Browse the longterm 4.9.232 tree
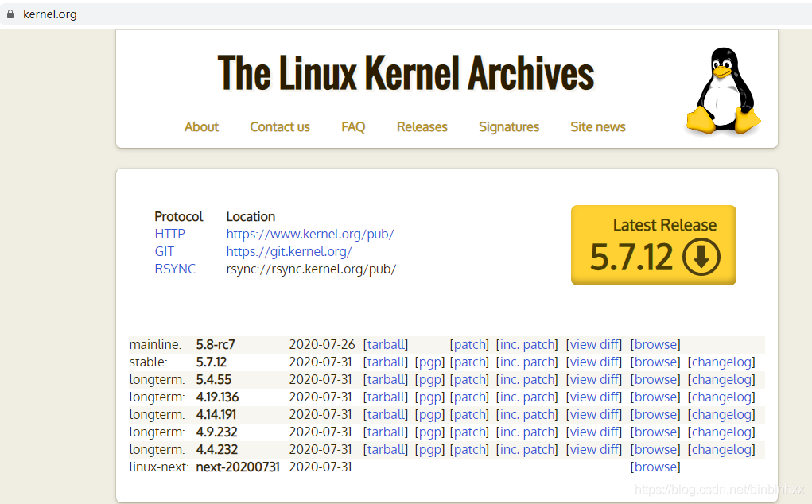 [655, 432]
